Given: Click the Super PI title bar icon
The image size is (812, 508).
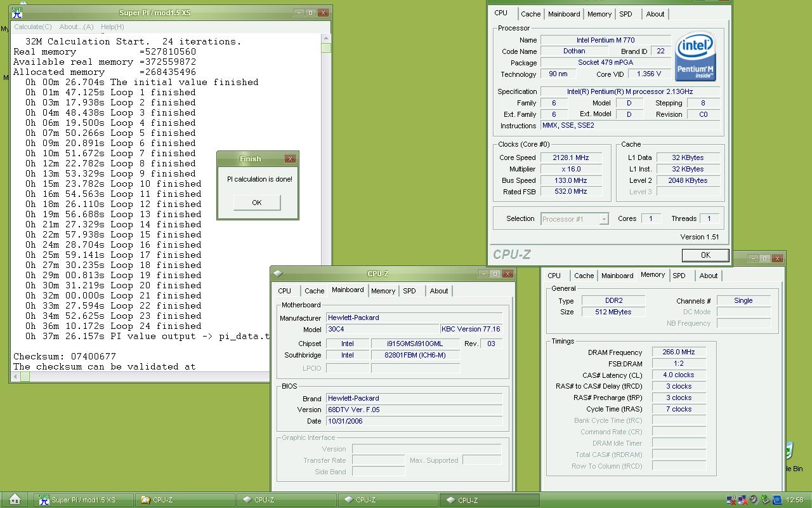Looking at the screenshot, I should pos(17,12).
